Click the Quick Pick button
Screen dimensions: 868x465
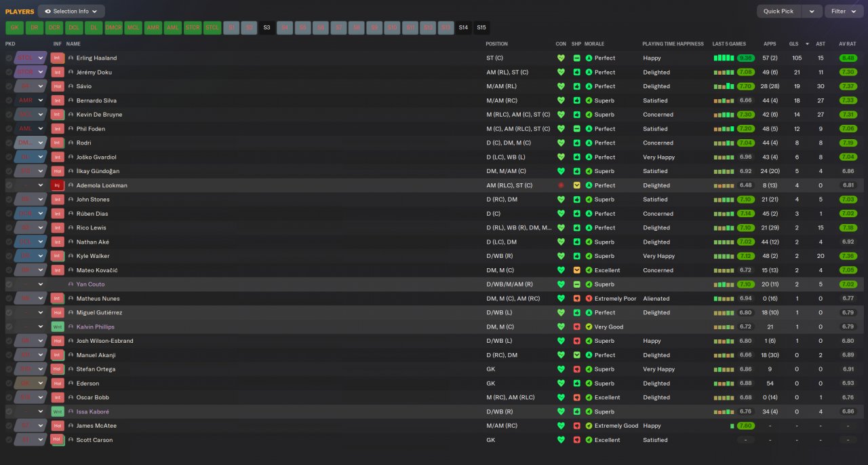click(778, 11)
